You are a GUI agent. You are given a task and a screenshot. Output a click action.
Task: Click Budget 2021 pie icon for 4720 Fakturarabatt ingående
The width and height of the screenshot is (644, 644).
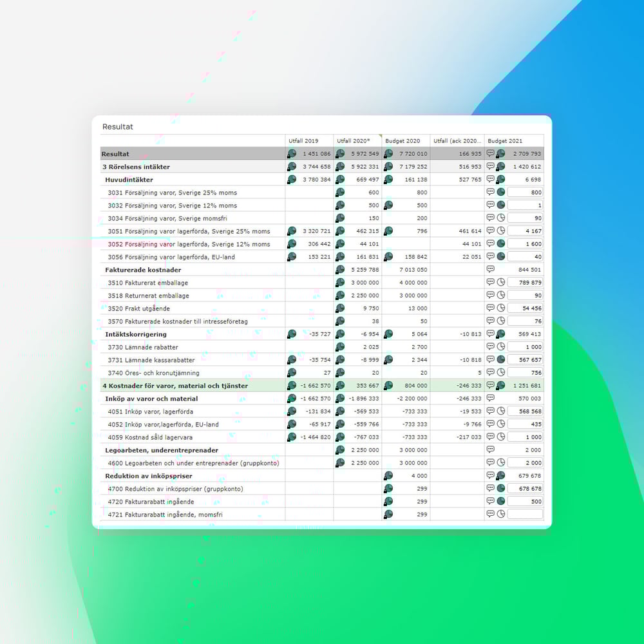point(501,501)
